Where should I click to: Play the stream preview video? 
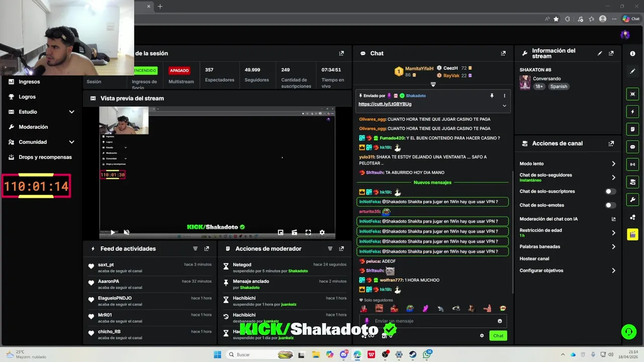point(113,232)
